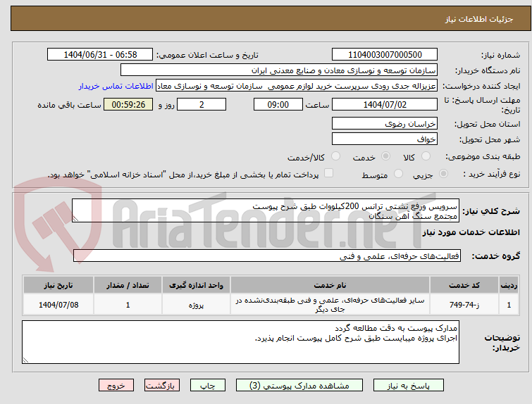
Task: Click the نام خدمت column header
Action: tap(330, 285)
